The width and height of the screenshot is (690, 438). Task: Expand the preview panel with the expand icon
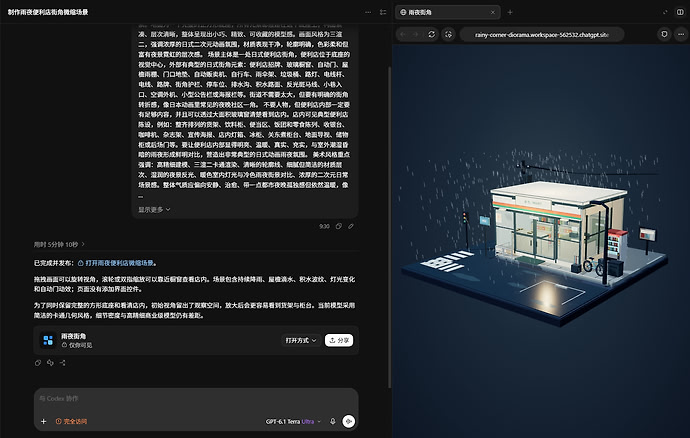pos(665,12)
